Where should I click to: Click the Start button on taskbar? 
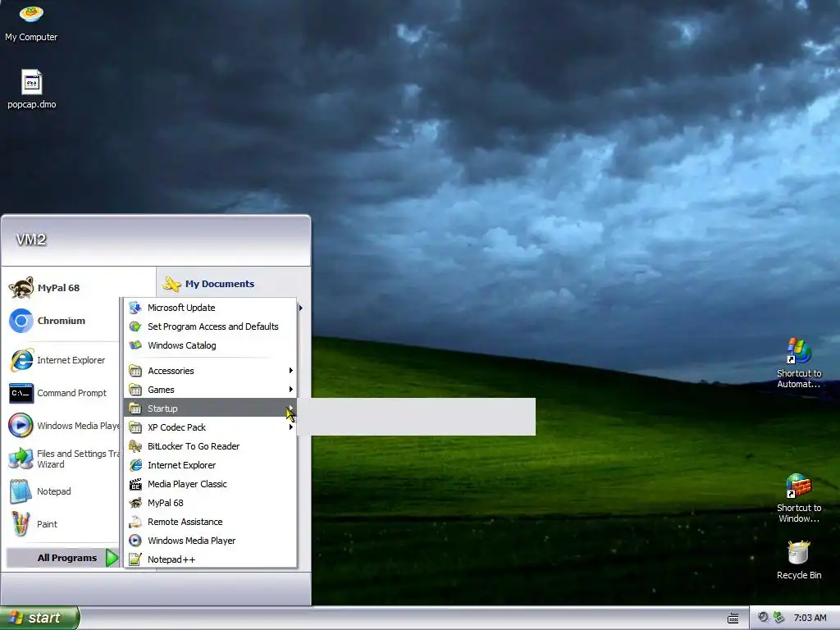point(39,618)
